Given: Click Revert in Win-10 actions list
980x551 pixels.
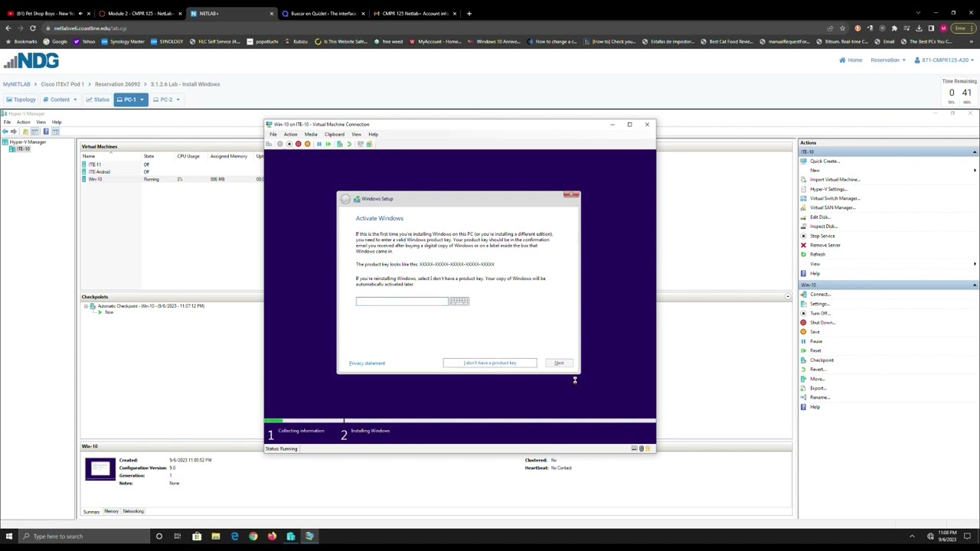Looking at the screenshot, I should [x=818, y=369].
